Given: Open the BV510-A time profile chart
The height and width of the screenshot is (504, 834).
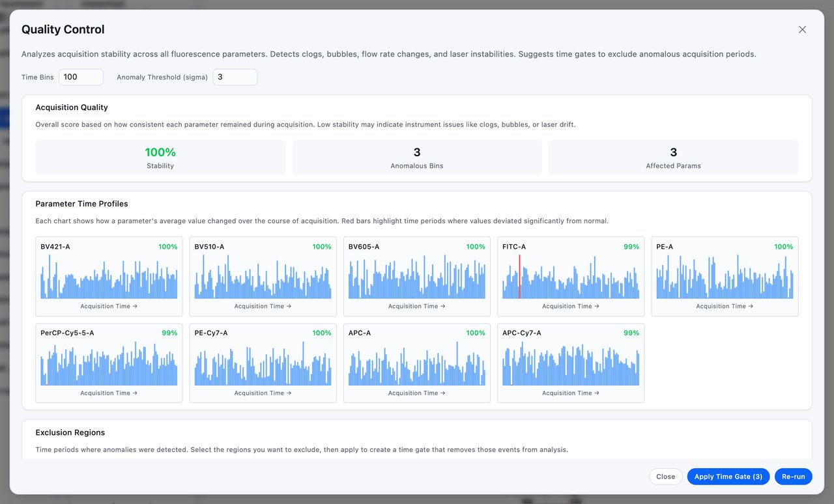Looking at the screenshot, I should [x=263, y=276].
